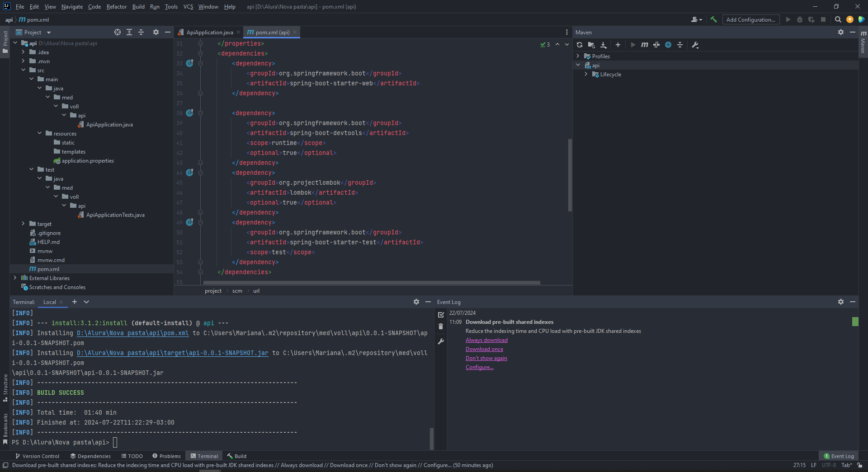Expand the target folder
868x472 pixels.
(23, 224)
